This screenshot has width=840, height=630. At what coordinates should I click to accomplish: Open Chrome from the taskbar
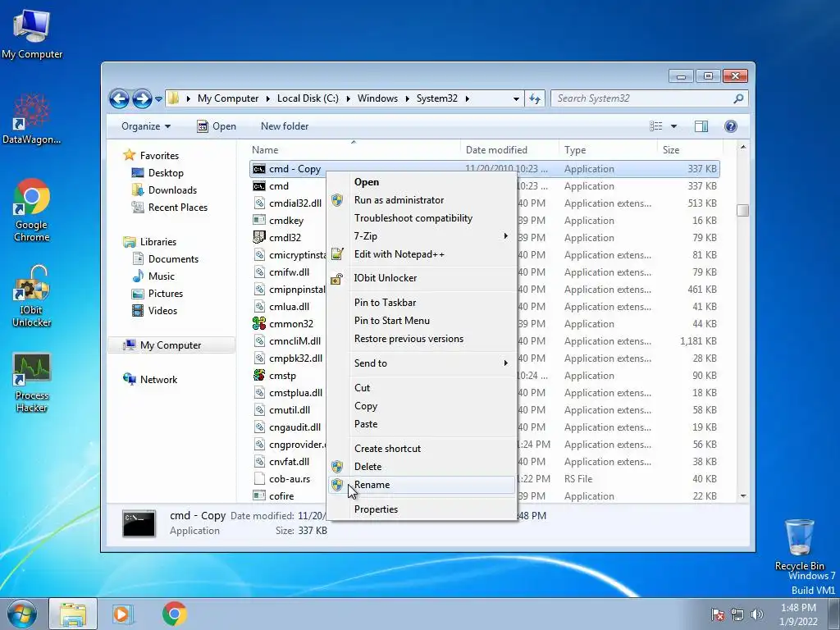[174, 614]
